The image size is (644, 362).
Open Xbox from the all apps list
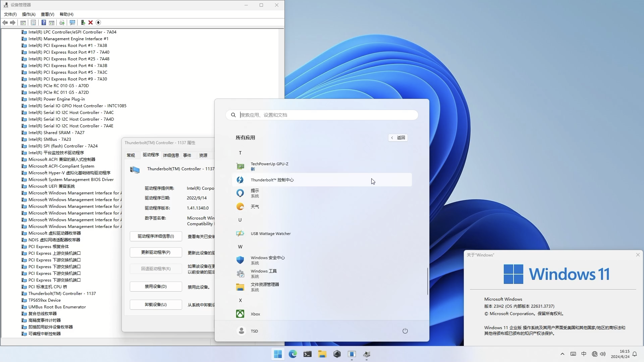pyautogui.click(x=255, y=314)
